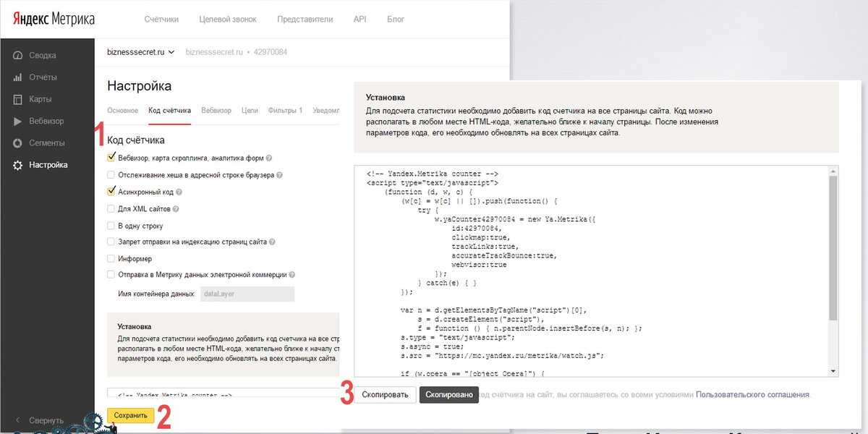Select the Сегменты pie icon in sidebar
Screen dimensions: 868x434
pyautogui.click(x=18, y=142)
